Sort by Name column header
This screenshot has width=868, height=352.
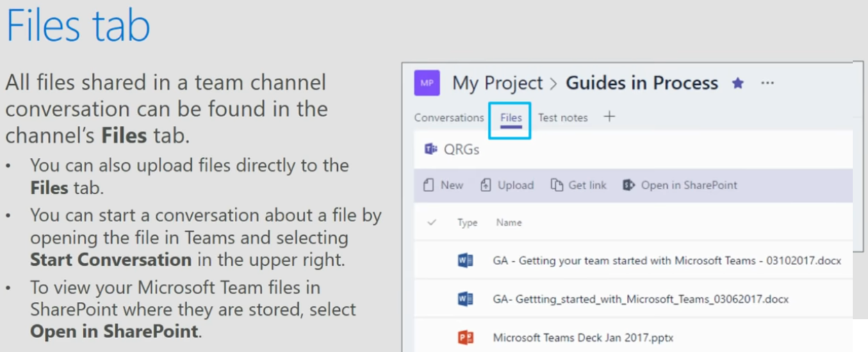coord(509,223)
